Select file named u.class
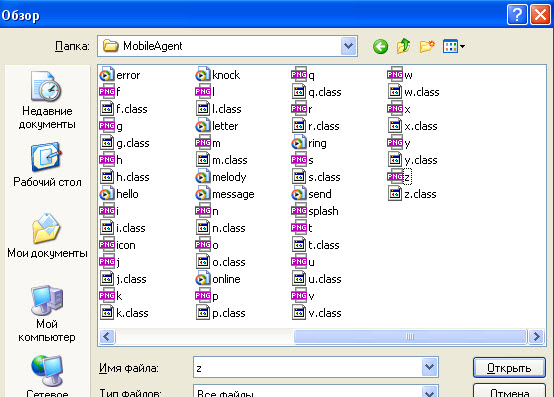Image resolution: width=554 pixels, height=397 pixels. coord(317,279)
